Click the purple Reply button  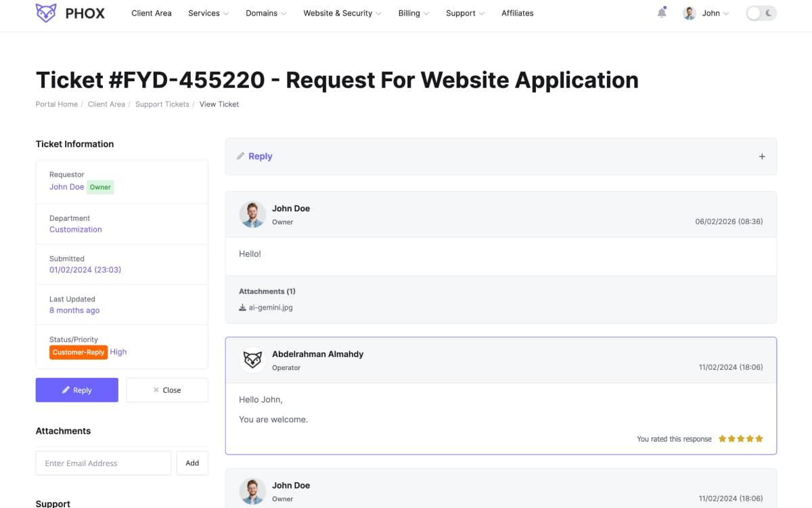pos(77,390)
